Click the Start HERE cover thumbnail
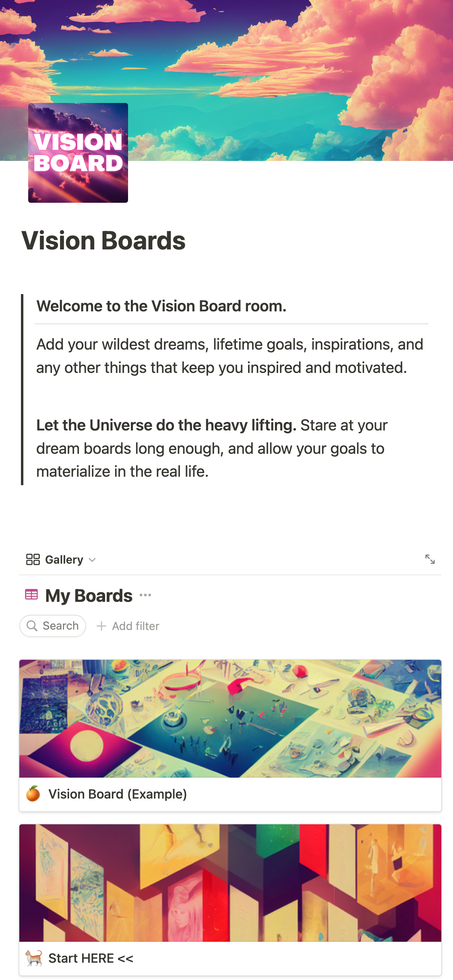The height and width of the screenshot is (980, 453). pyautogui.click(x=230, y=883)
